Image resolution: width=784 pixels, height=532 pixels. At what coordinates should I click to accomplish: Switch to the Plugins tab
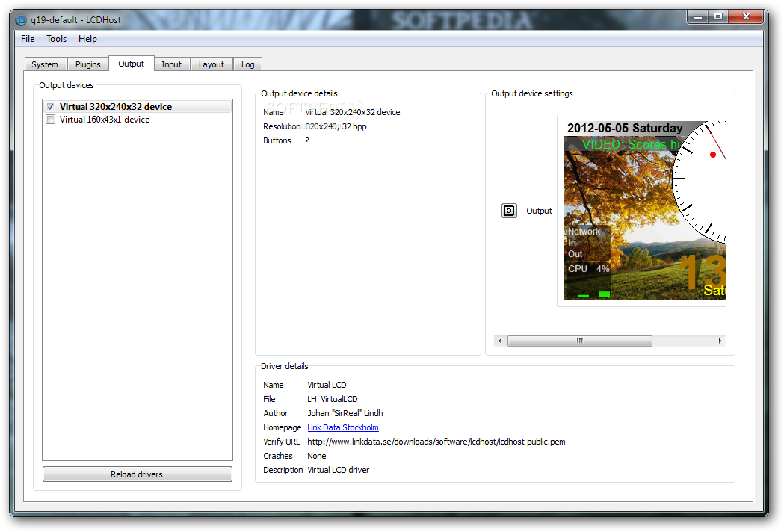[x=88, y=64]
